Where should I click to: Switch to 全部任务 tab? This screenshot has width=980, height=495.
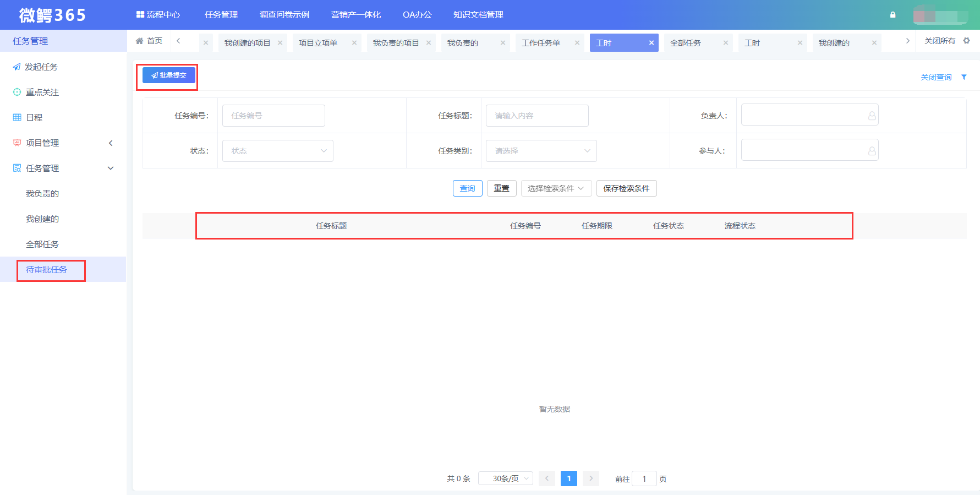(686, 43)
